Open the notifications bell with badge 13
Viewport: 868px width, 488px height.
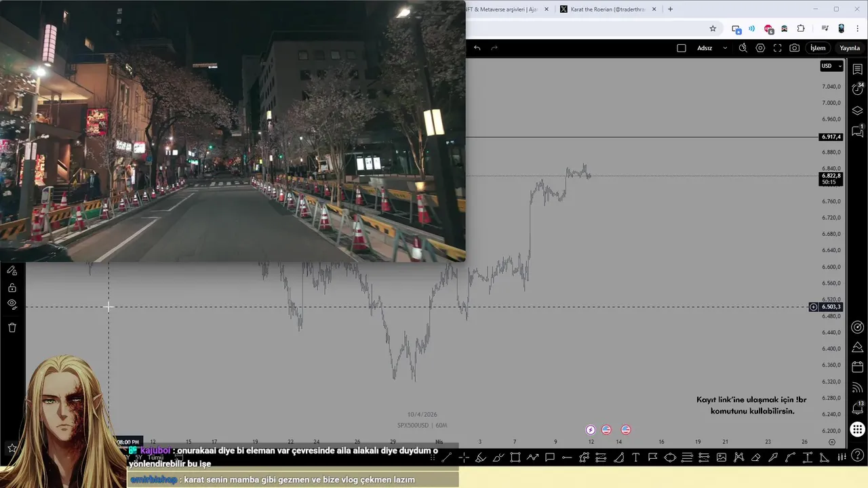(x=857, y=408)
